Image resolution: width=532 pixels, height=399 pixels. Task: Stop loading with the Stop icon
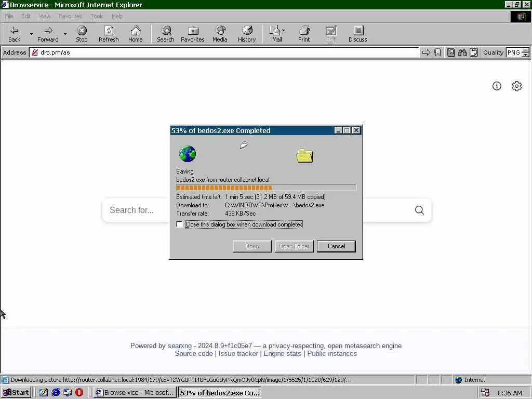point(82,34)
